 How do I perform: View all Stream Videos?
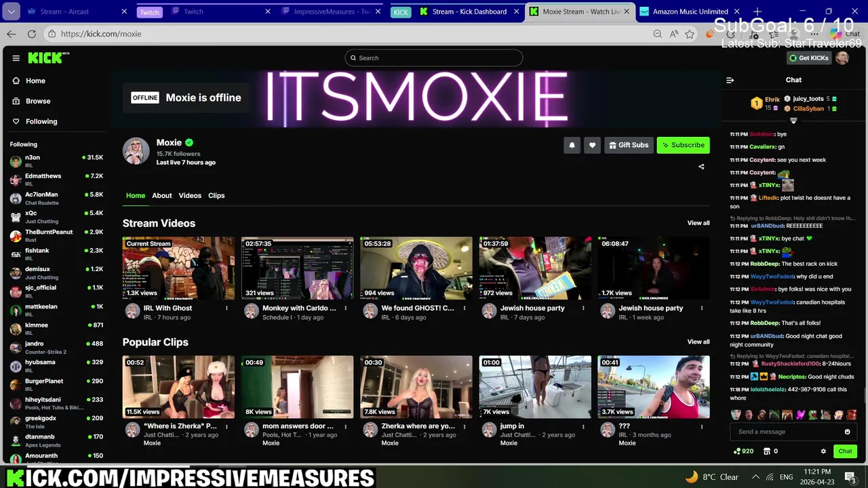click(698, 223)
